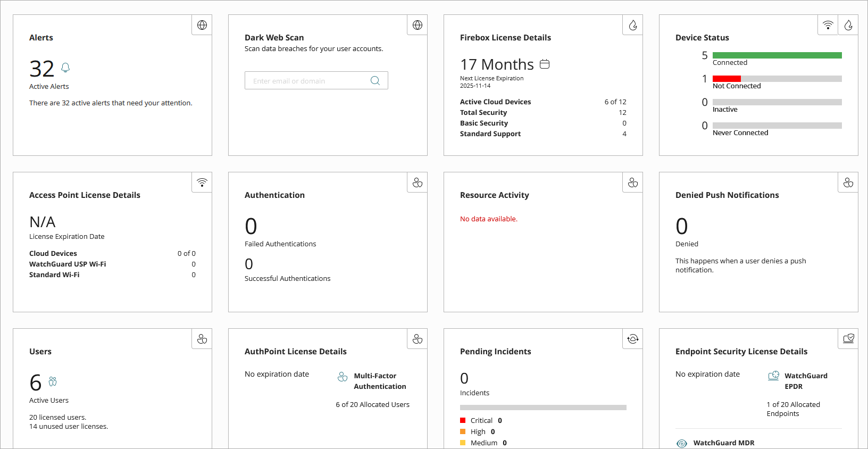Image resolution: width=868 pixels, height=449 pixels.
Task: Click flame icon on Device Status card
Action: click(848, 25)
